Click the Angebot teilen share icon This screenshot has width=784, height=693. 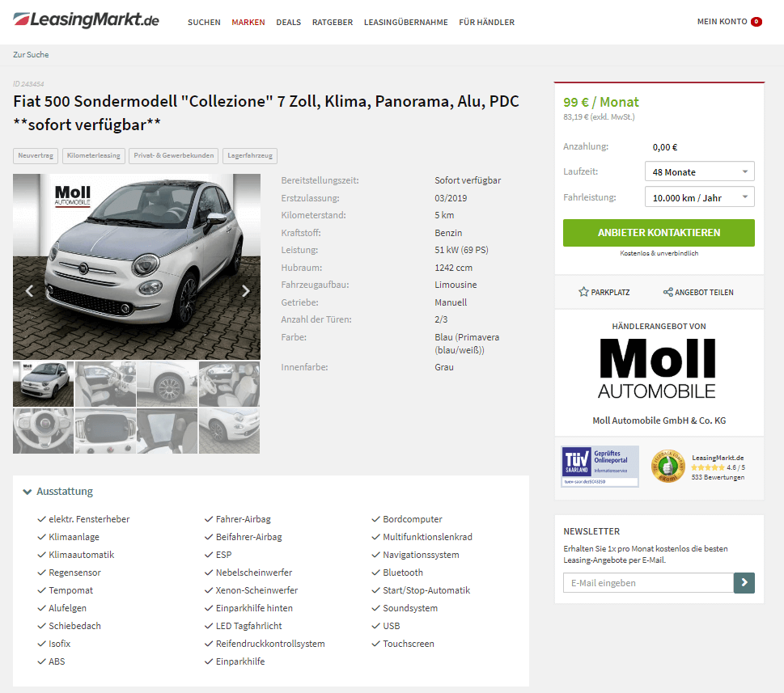(668, 292)
